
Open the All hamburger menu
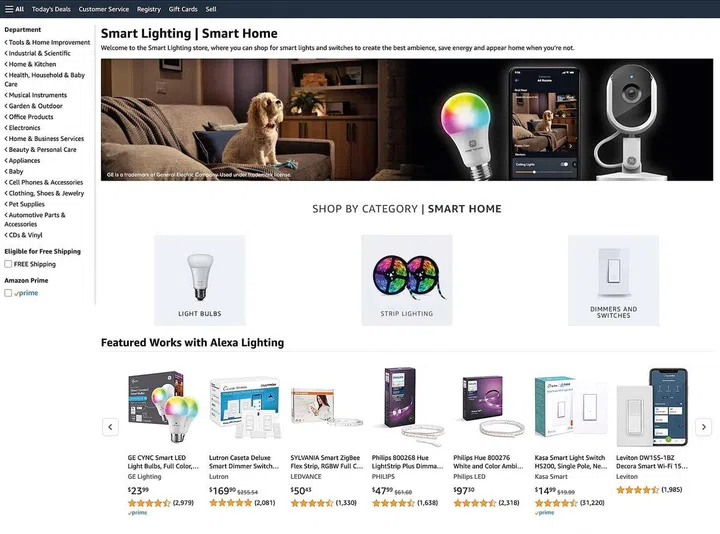coord(14,9)
